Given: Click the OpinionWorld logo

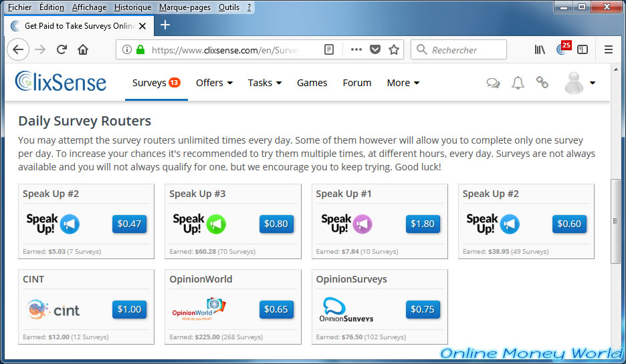Looking at the screenshot, I should pyautogui.click(x=199, y=309).
